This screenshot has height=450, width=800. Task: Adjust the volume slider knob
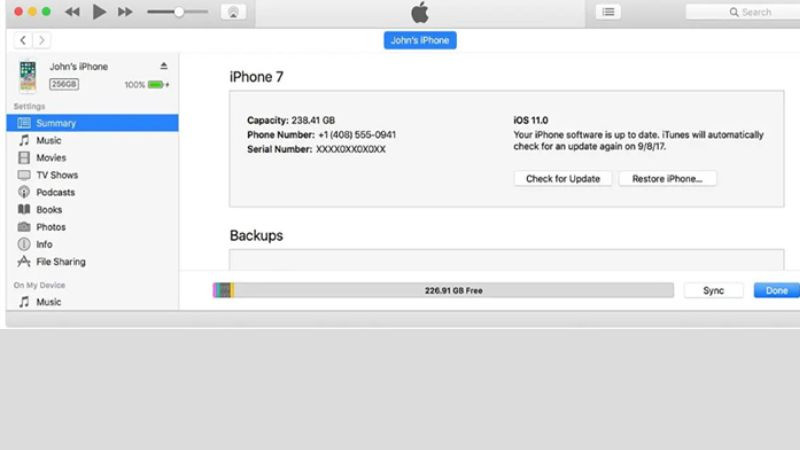click(x=179, y=12)
